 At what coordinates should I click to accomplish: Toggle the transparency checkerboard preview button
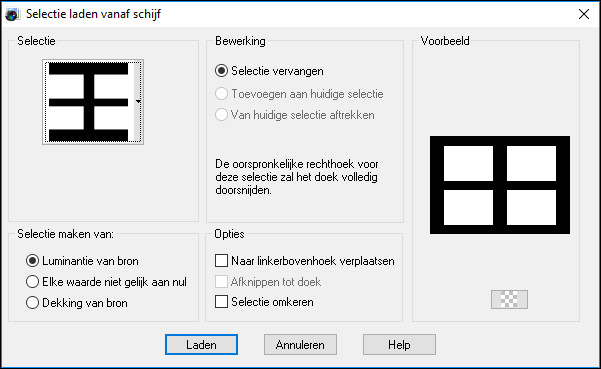click(x=509, y=299)
